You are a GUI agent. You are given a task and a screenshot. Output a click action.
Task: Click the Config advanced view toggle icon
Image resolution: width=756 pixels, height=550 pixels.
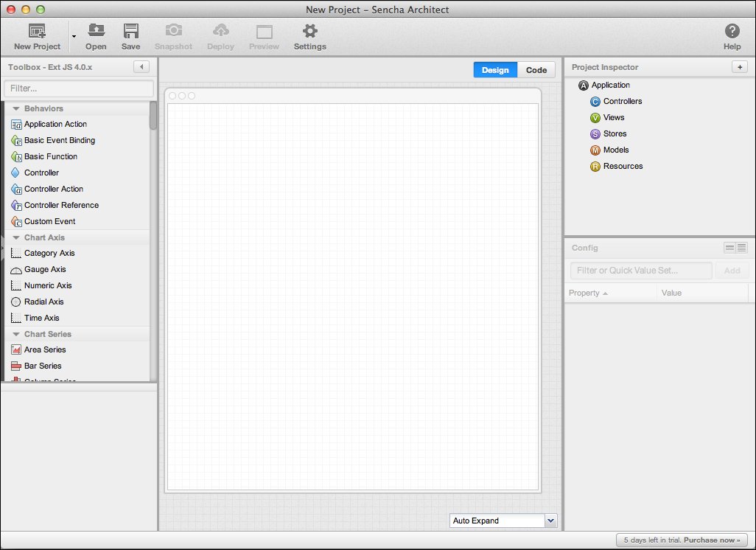[x=741, y=248]
